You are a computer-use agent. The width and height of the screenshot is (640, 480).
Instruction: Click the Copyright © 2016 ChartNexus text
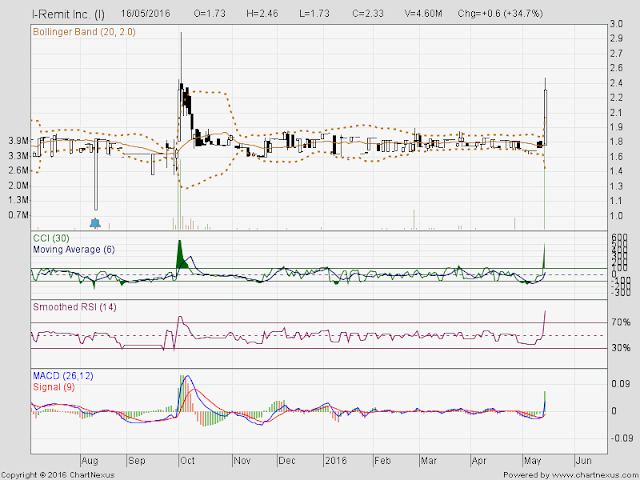(x=58, y=475)
